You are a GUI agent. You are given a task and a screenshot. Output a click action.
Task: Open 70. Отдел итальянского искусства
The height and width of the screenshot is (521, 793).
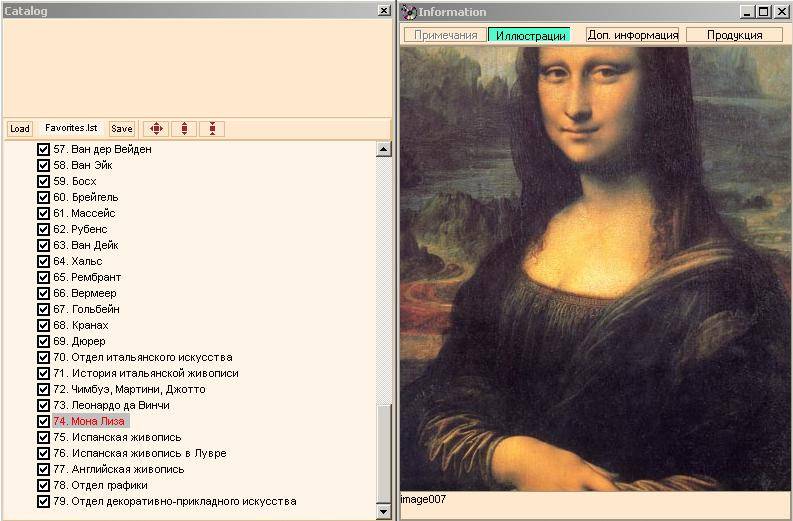(x=143, y=357)
